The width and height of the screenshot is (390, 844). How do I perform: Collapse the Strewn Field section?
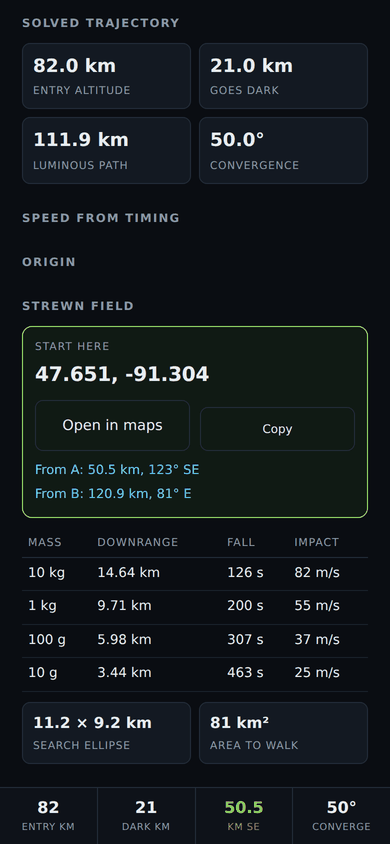(x=78, y=306)
